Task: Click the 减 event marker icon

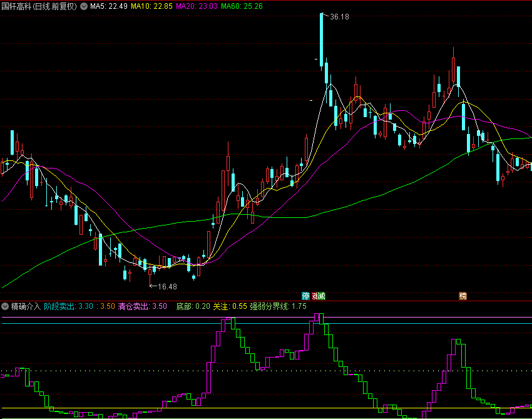Action: click(x=322, y=296)
